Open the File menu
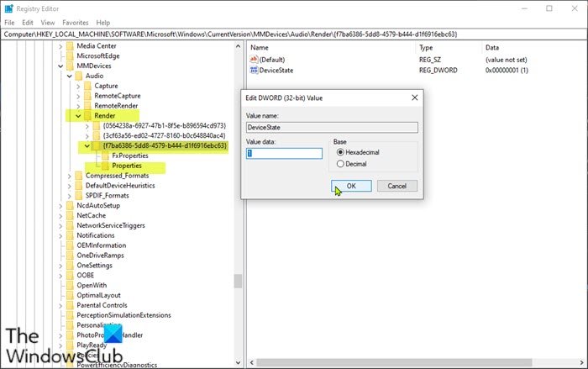This screenshot has width=588, height=369. point(9,23)
